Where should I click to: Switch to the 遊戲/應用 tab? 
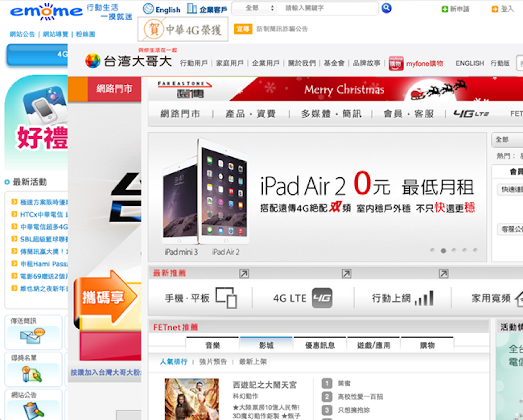(x=374, y=345)
